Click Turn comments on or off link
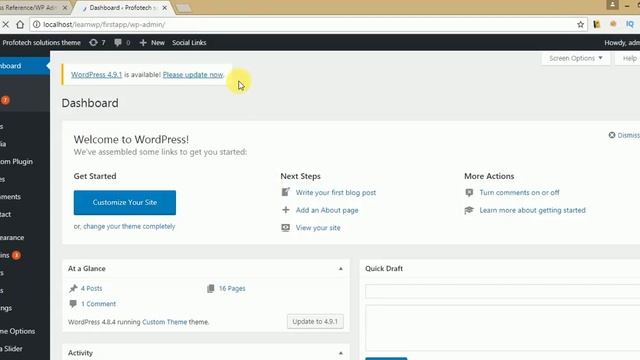The width and height of the screenshot is (640, 360). (519, 193)
